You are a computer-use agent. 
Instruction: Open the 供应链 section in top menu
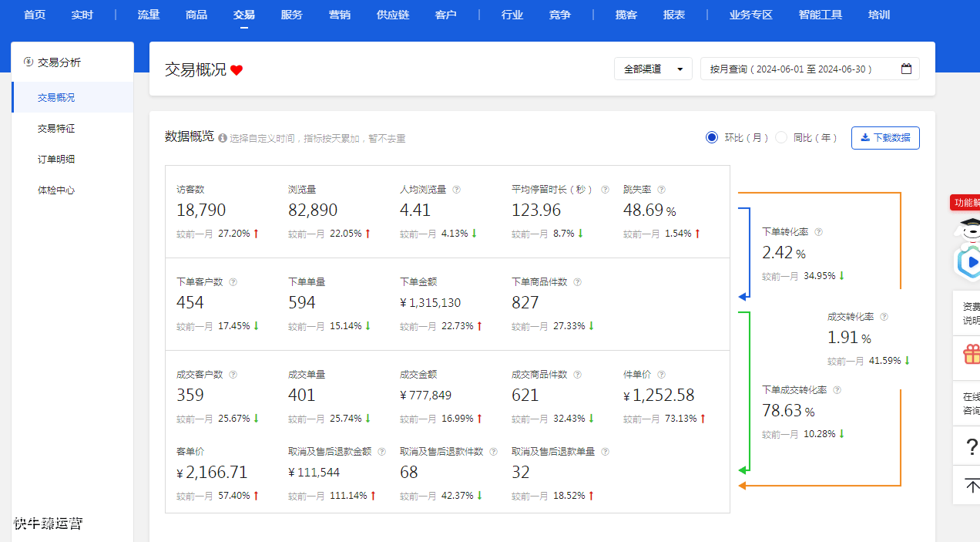393,14
